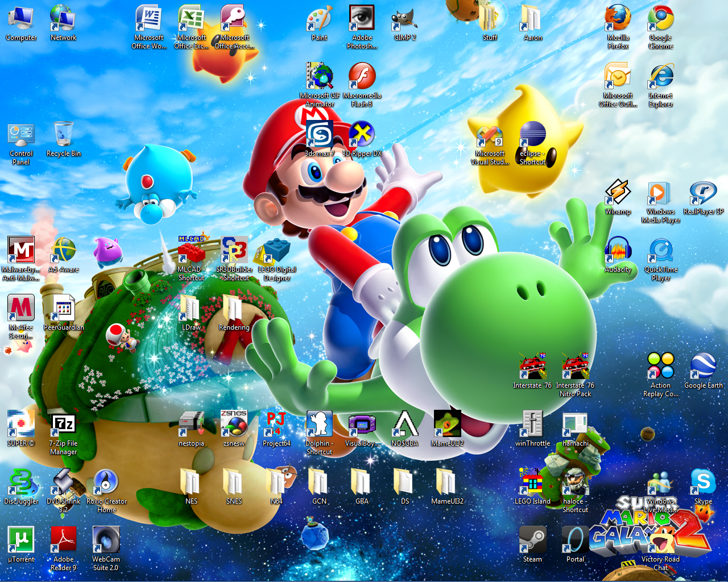This screenshot has height=582, width=728.
Task: Select the Recycle Bin icon
Action: point(64,135)
